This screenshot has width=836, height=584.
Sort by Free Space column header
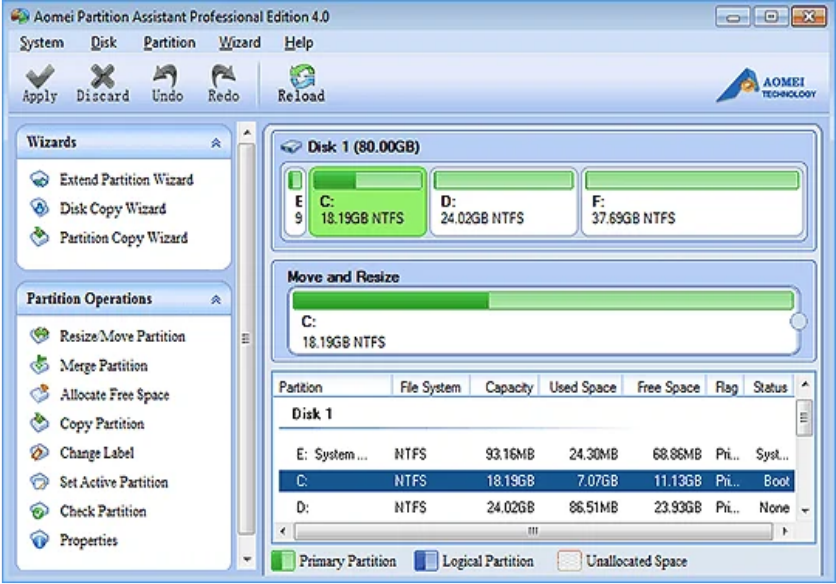pyautogui.click(x=666, y=387)
